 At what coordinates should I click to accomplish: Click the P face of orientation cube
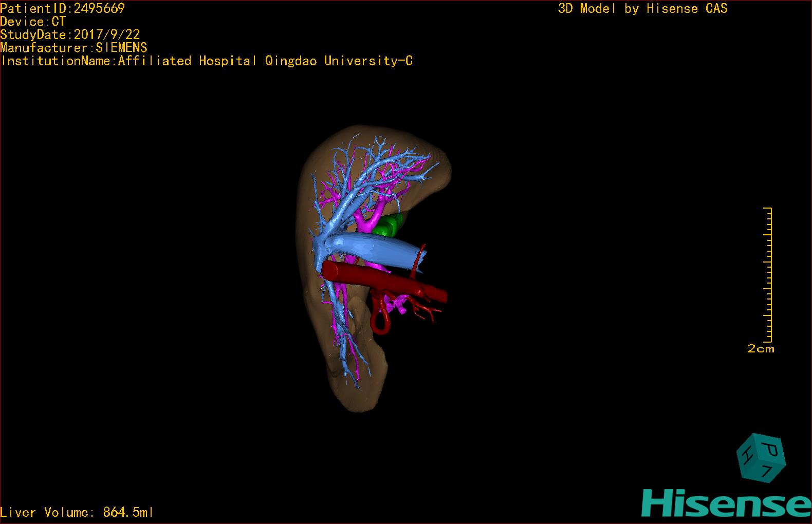click(771, 448)
